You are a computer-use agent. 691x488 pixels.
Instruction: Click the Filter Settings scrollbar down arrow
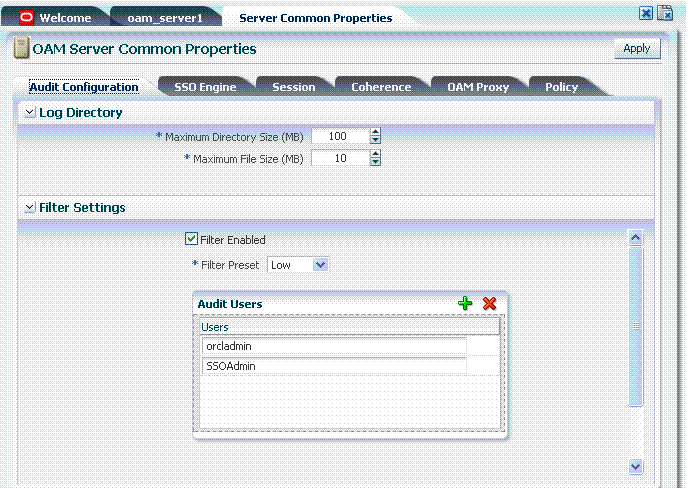(x=635, y=466)
